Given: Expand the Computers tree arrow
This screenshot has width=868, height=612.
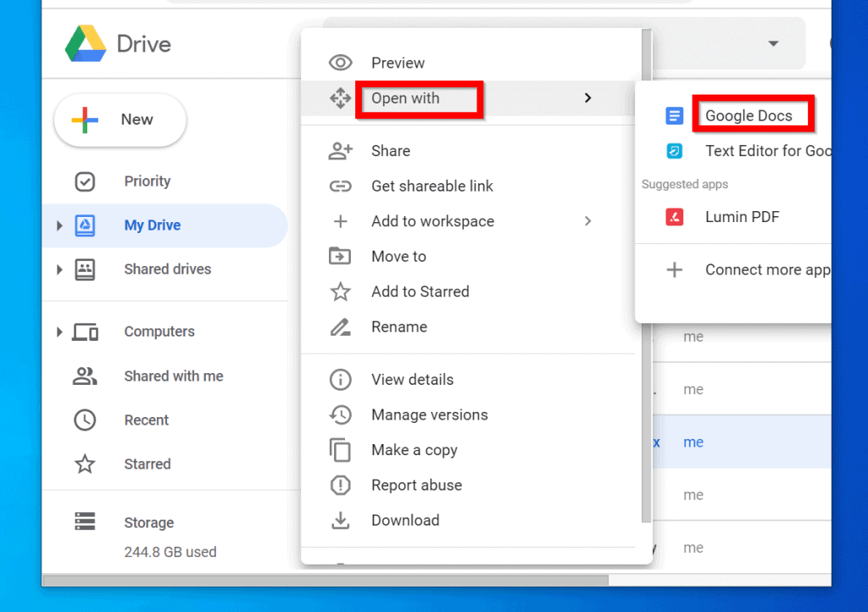Looking at the screenshot, I should pos(59,332).
